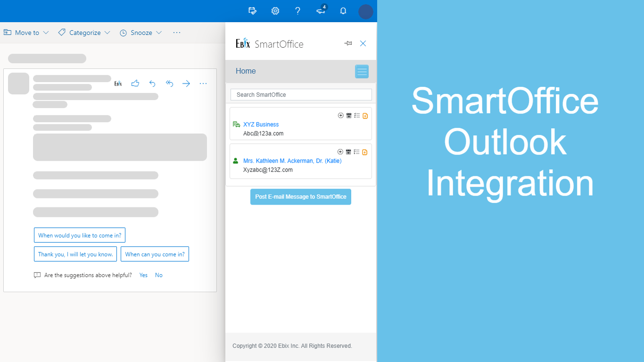
Task: Open the XYZ Business contact link
Action: (261, 124)
